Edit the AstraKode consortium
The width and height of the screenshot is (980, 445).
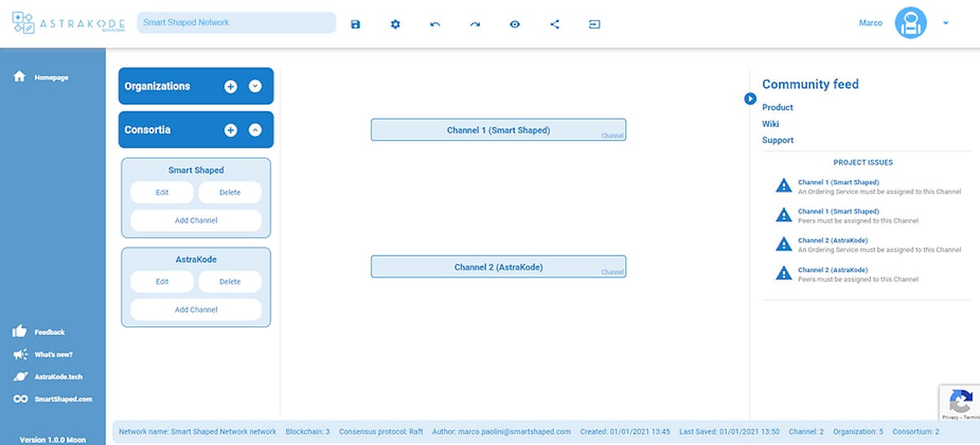coord(162,281)
